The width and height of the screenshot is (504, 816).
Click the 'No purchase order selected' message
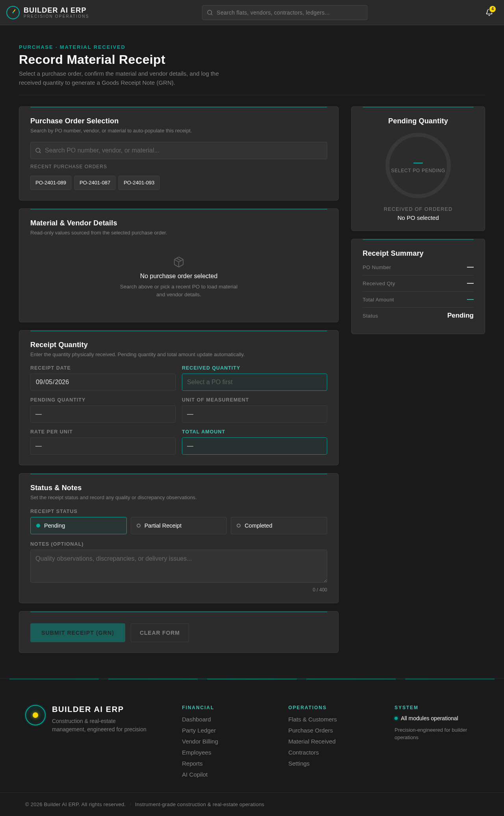(x=179, y=276)
